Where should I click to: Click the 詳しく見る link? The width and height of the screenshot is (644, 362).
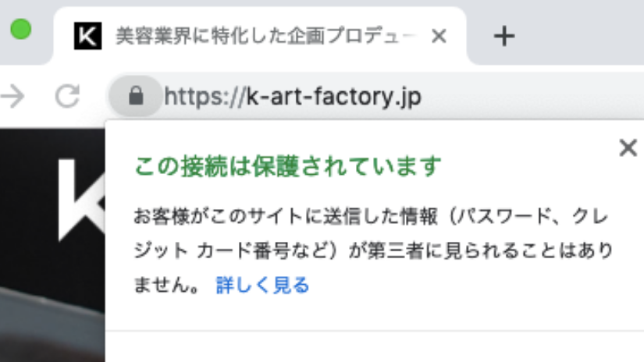click(262, 286)
